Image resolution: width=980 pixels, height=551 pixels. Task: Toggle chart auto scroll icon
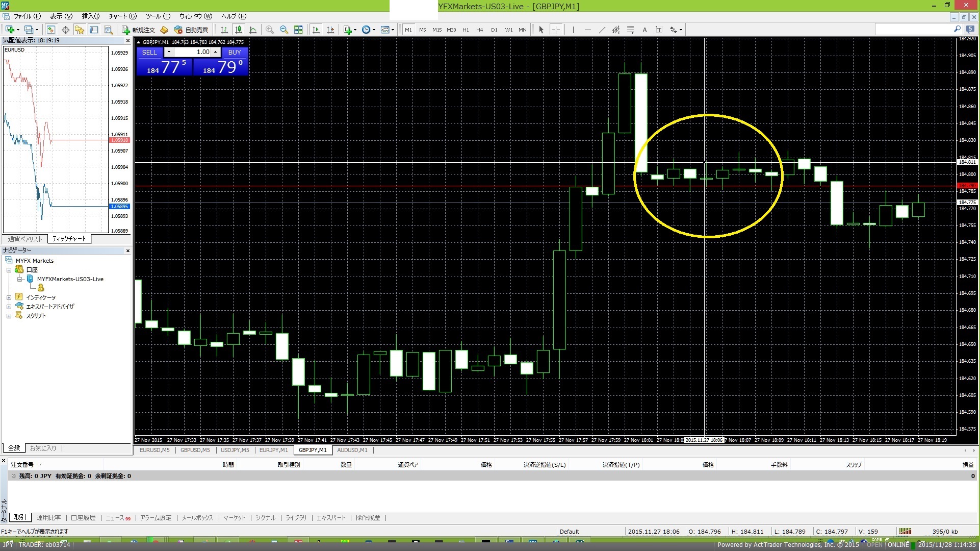click(x=316, y=30)
